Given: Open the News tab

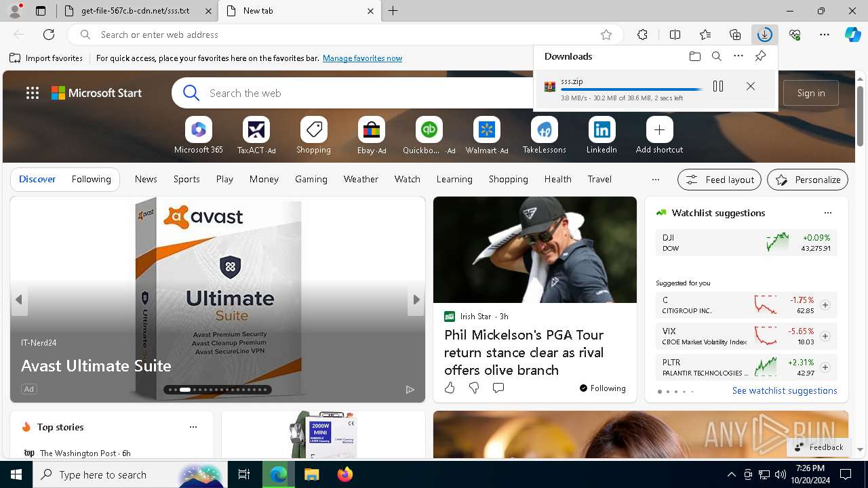Looking at the screenshot, I should coord(146,179).
